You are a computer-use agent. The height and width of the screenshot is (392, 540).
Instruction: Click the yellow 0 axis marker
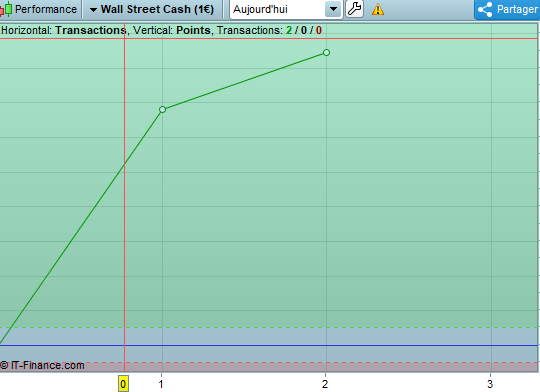[123, 384]
